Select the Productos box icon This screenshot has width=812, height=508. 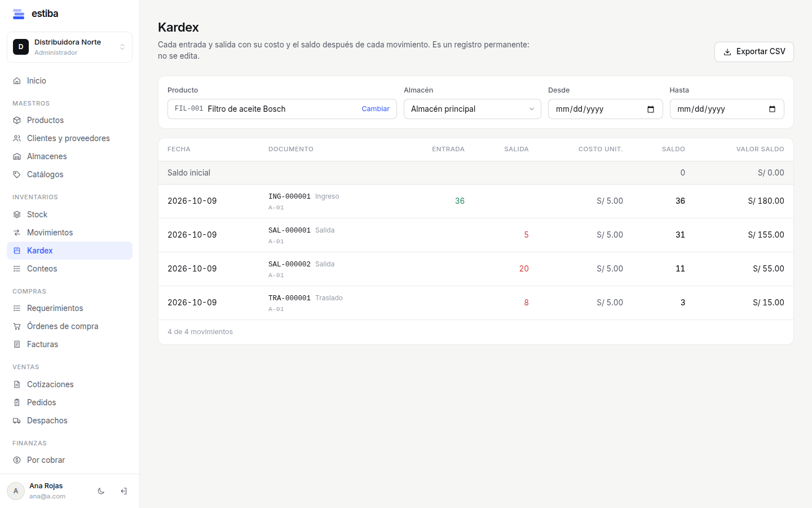click(17, 120)
